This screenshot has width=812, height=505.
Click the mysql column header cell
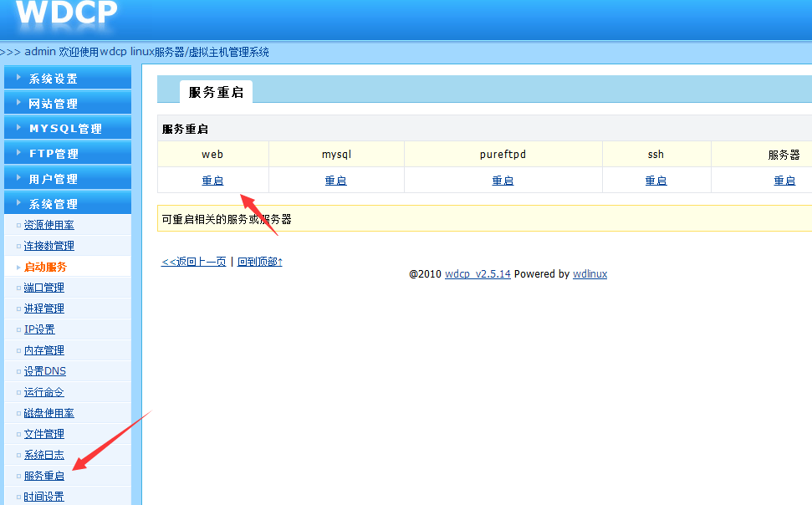click(337, 155)
